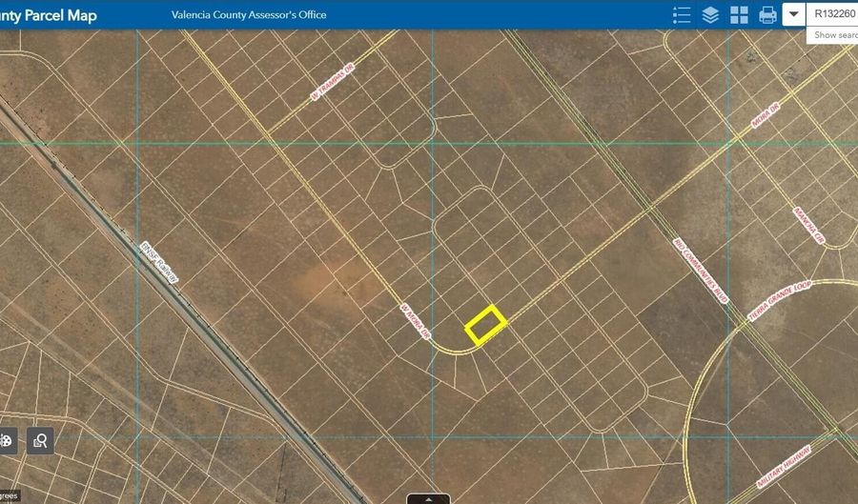The image size is (858, 504).
Task: Click the TIERRA GRANDE LOOP street label
Action: (779, 301)
